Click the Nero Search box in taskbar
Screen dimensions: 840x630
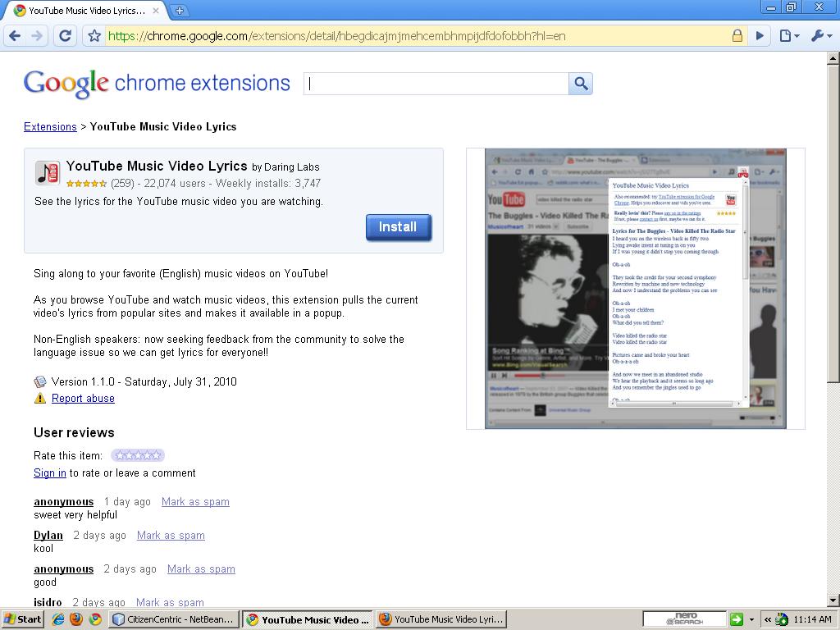[x=685, y=619]
